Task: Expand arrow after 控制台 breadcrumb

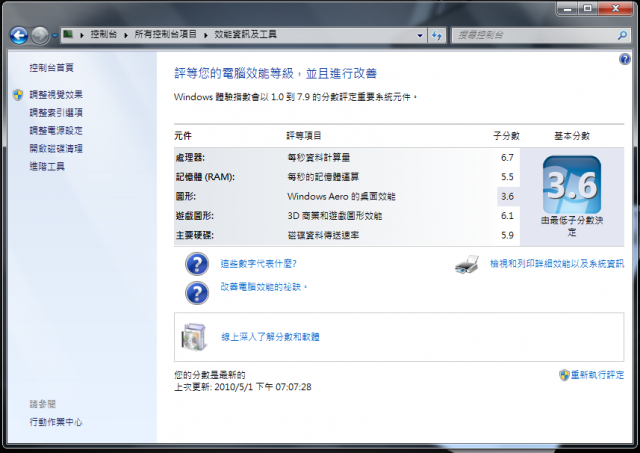Action: pyautogui.click(x=126, y=35)
